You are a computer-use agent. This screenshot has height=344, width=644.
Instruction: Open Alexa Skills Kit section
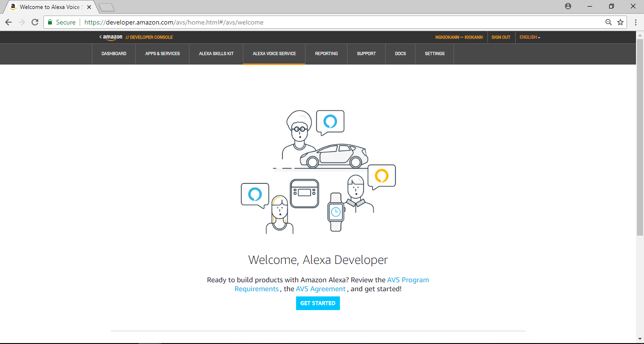(216, 54)
